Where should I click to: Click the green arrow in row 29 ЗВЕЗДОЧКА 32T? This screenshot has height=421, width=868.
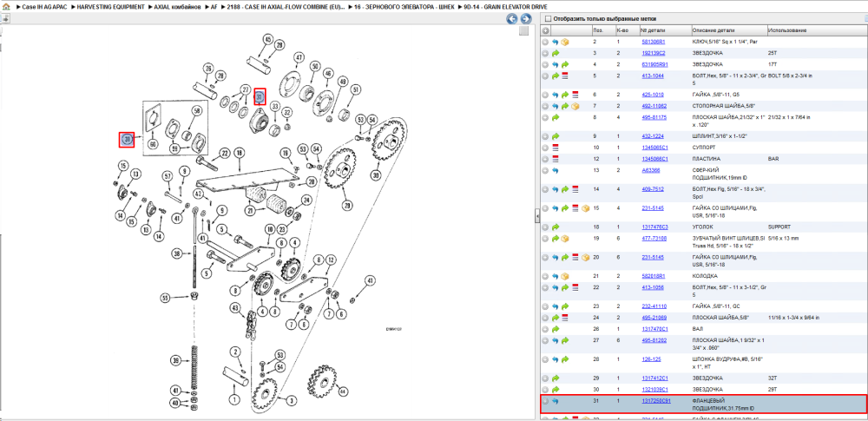point(556,378)
